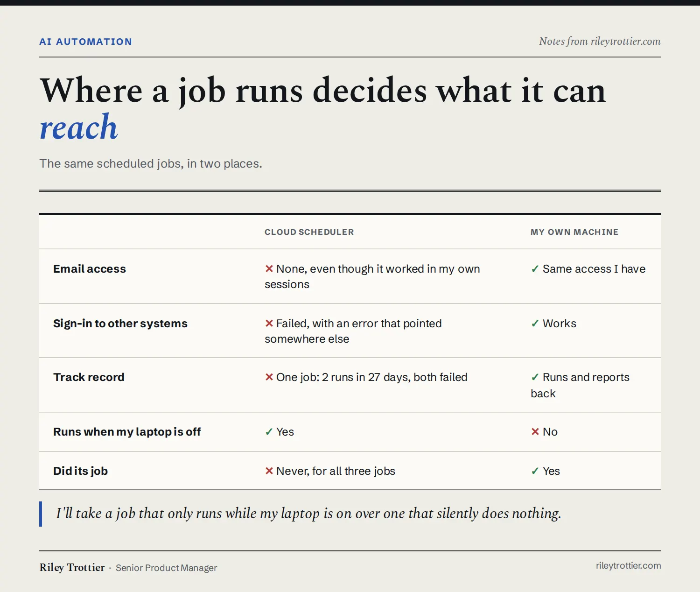The image size is (700, 592).
Task: Select the "Did its job" row label
Action: click(x=80, y=471)
